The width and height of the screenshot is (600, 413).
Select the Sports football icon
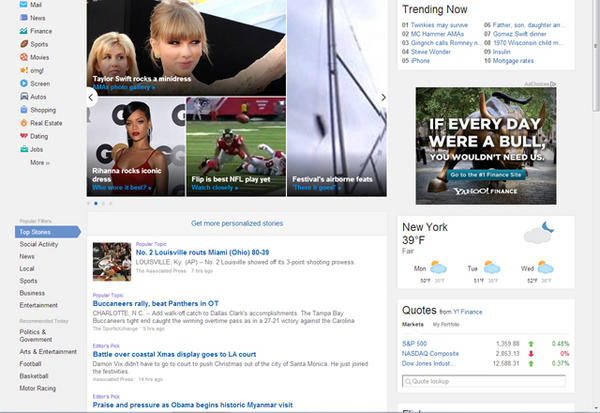tap(24, 44)
